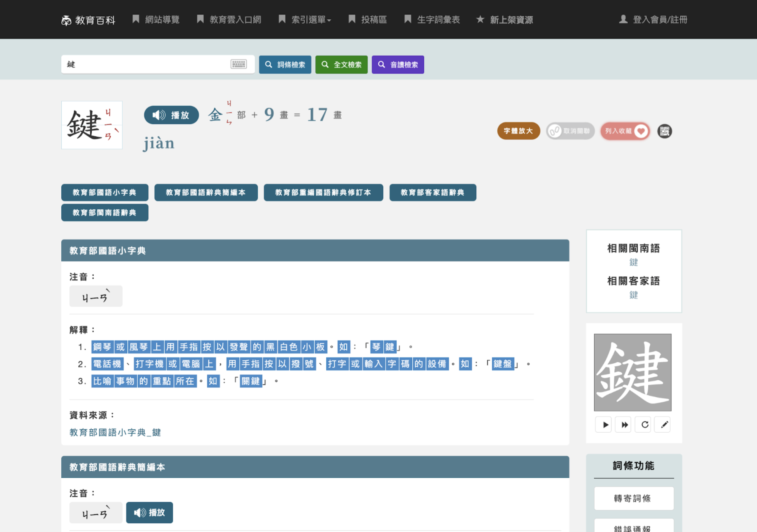Play the stroke order animation
This screenshot has height=532, width=757.
point(603,425)
